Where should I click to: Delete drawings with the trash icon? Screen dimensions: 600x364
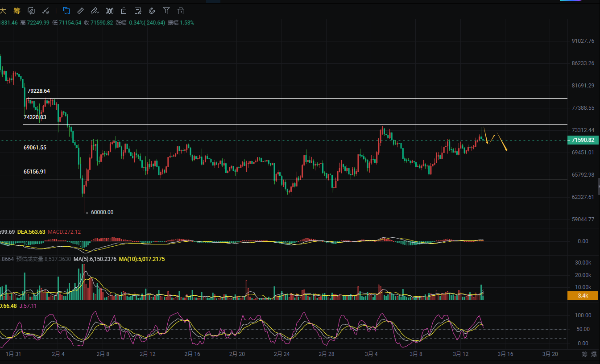pyautogui.click(x=181, y=10)
